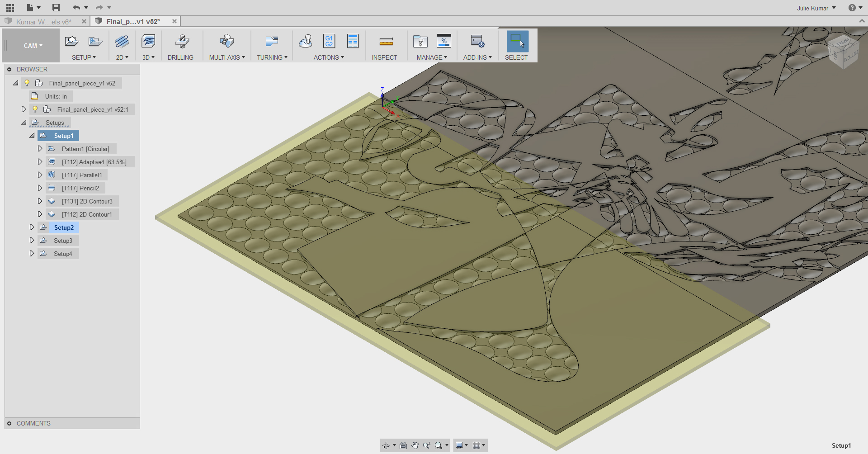Click the Look At navigation icon
This screenshot has height=454, width=868.
click(x=403, y=445)
